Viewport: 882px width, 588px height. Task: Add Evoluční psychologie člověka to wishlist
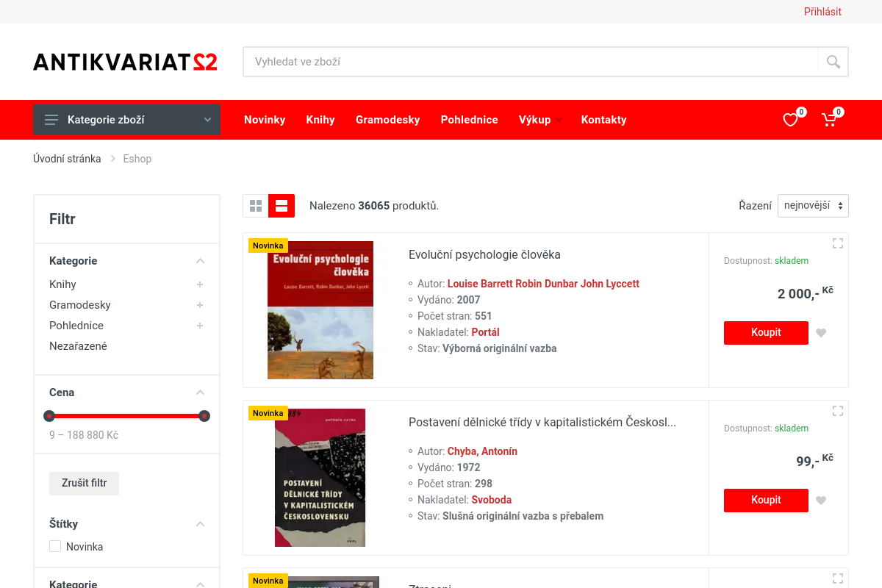pyautogui.click(x=821, y=333)
